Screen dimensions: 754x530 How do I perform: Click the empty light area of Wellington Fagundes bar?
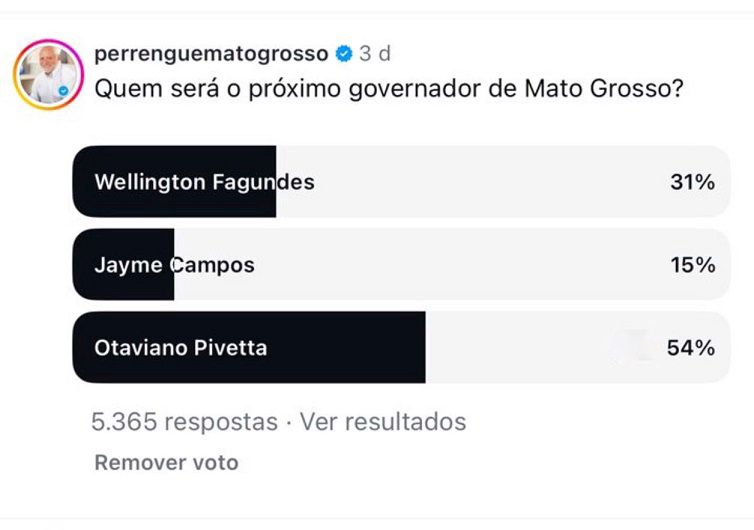click(x=480, y=182)
